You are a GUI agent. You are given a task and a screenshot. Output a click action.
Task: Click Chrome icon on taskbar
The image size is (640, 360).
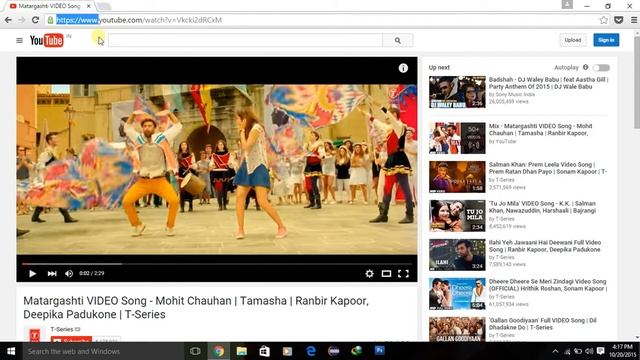pyautogui.click(x=219, y=351)
